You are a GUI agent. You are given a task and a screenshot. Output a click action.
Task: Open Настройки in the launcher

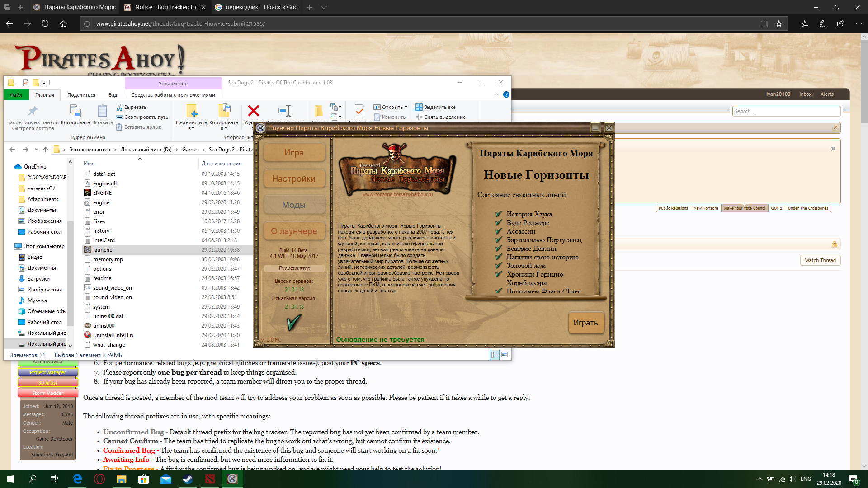point(294,179)
